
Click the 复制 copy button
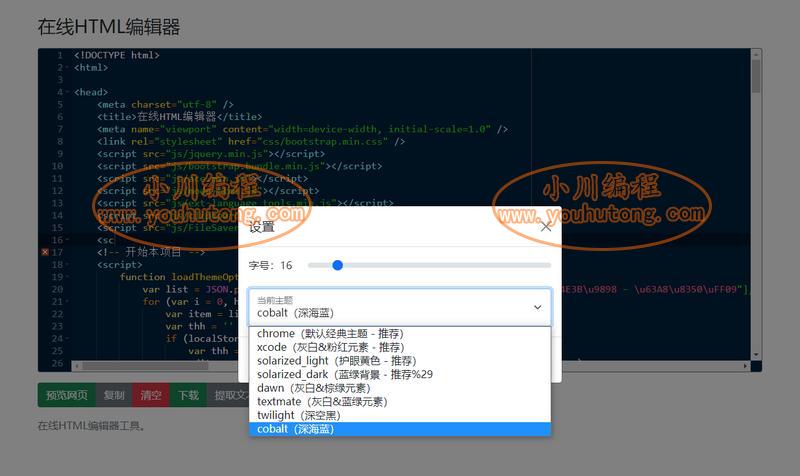tap(114, 395)
